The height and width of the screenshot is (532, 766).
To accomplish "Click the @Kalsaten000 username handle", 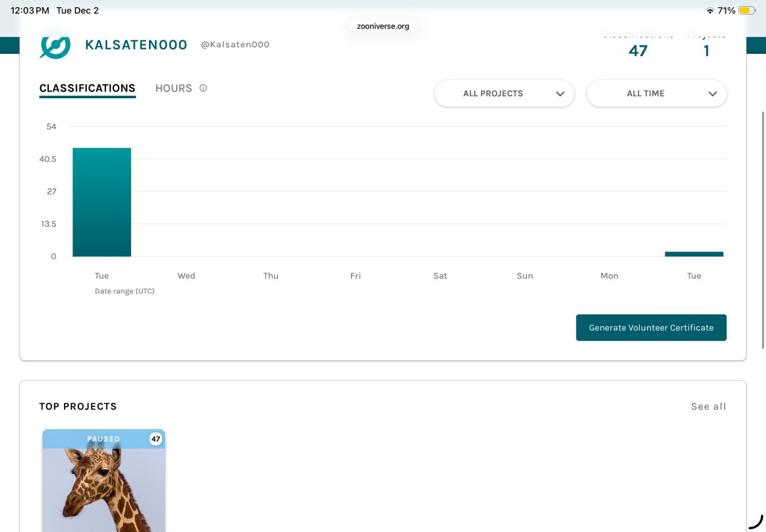I will (235, 45).
